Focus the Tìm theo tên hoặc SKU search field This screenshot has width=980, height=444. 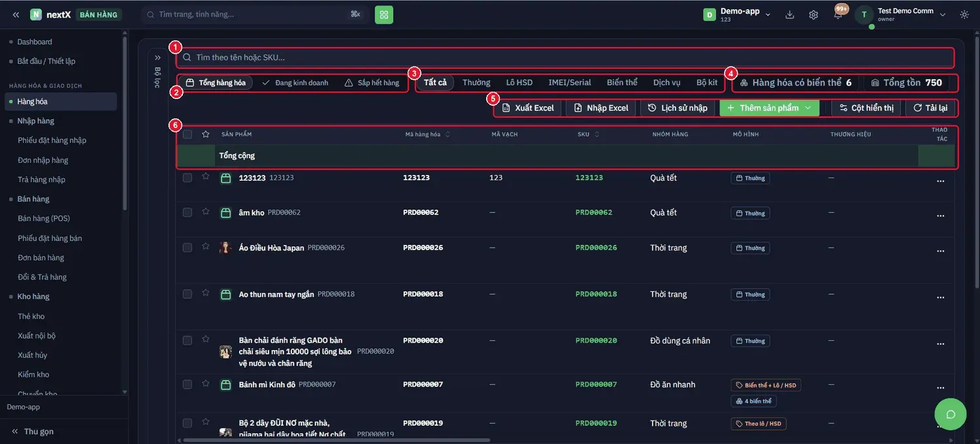pyautogui.click(x=565, y=57)
